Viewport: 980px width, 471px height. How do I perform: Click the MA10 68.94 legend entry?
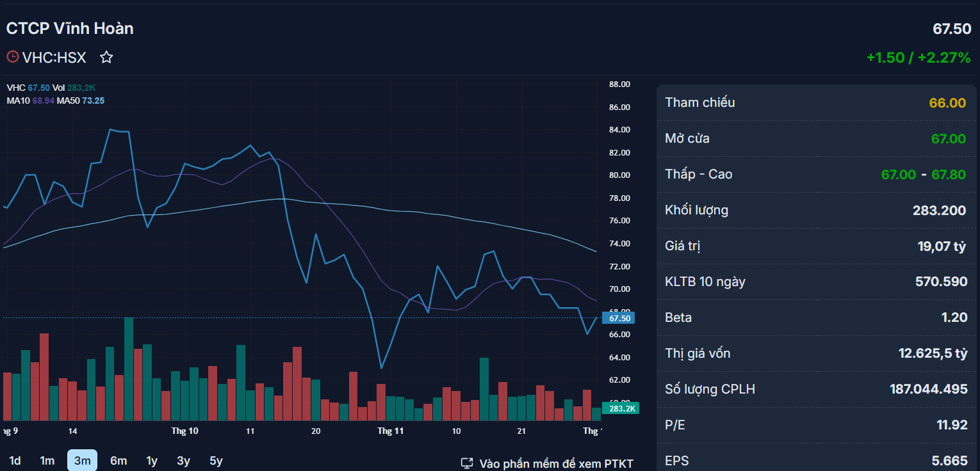click(x=30, y=100)
